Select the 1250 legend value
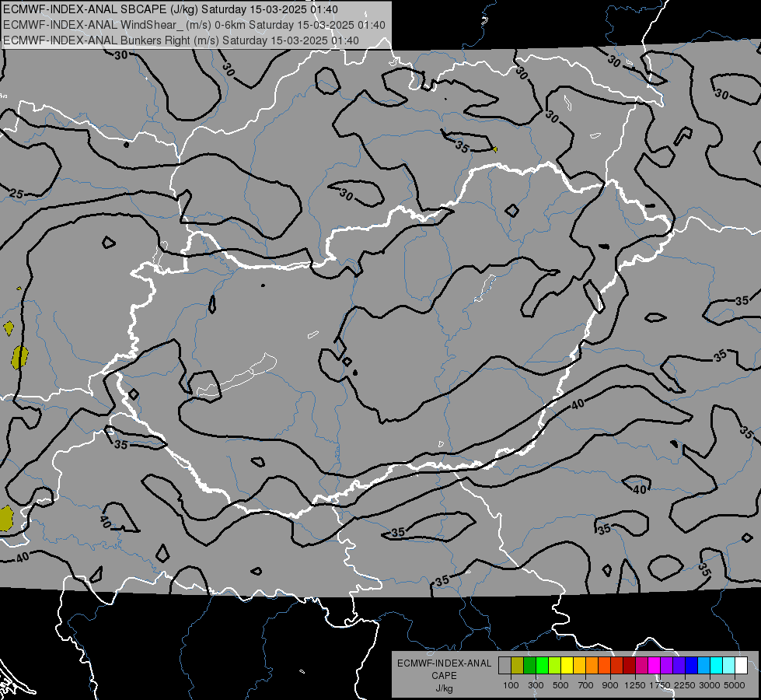Image resolution: width=761 pixels, height=700 pixels. [x=635, y=685]
